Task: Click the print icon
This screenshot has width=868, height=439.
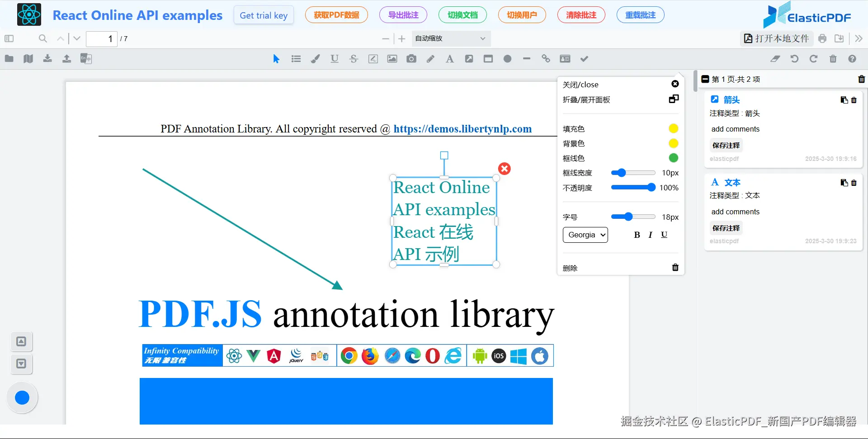Action: pyautogui.click(x=822, y=38)
